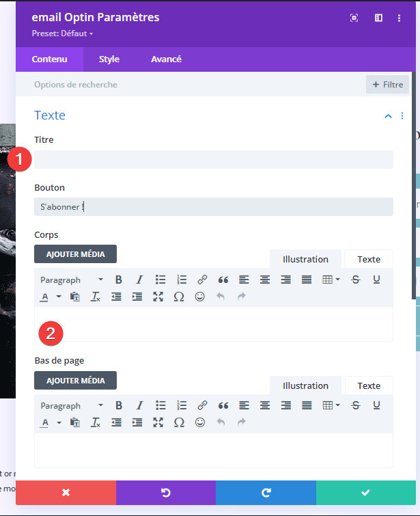420x516 pixels.
Task: Open table dropdown in Corps editor
Action: coord(331,280)
